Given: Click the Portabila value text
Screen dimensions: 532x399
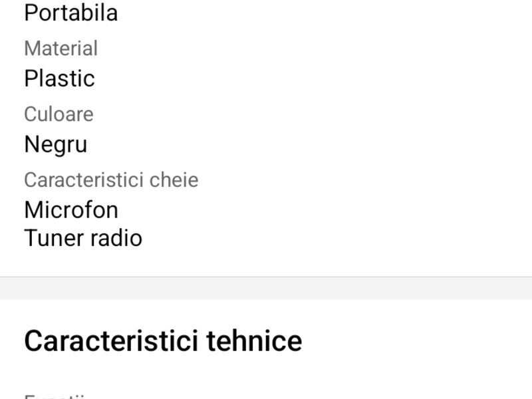Looking at the screenshot, I should pos(70,13).
